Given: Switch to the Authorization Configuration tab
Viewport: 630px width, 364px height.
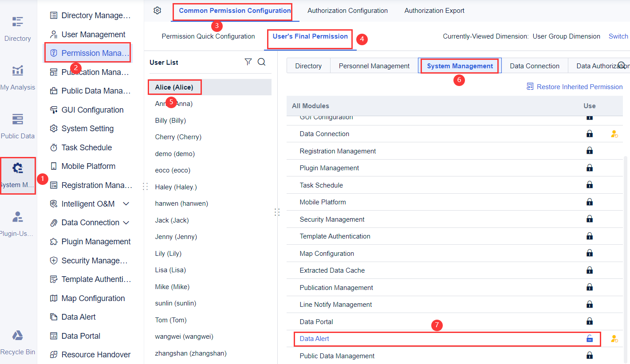Looking at the screenshot, I should [x=347, y=10].
